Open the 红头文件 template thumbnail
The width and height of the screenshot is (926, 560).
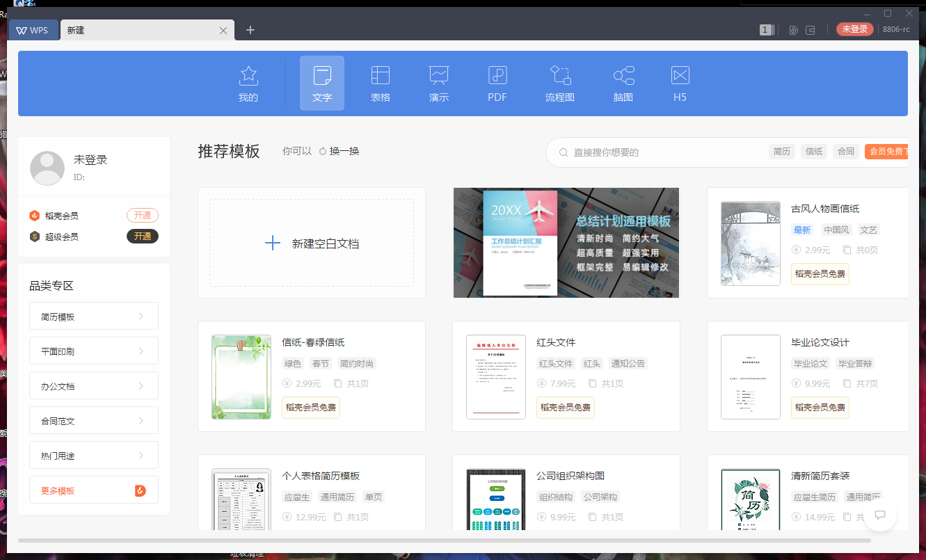click(x=496, y=377)
